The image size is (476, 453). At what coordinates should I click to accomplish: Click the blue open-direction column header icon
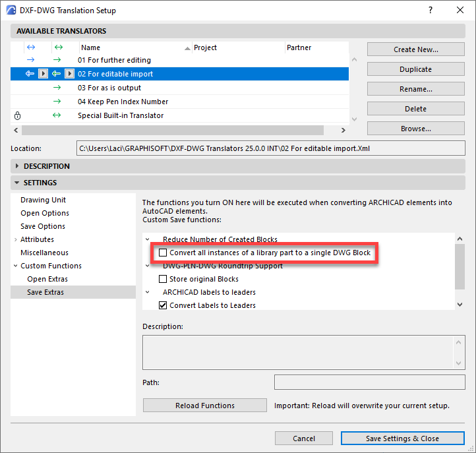(x=31, y=47)
